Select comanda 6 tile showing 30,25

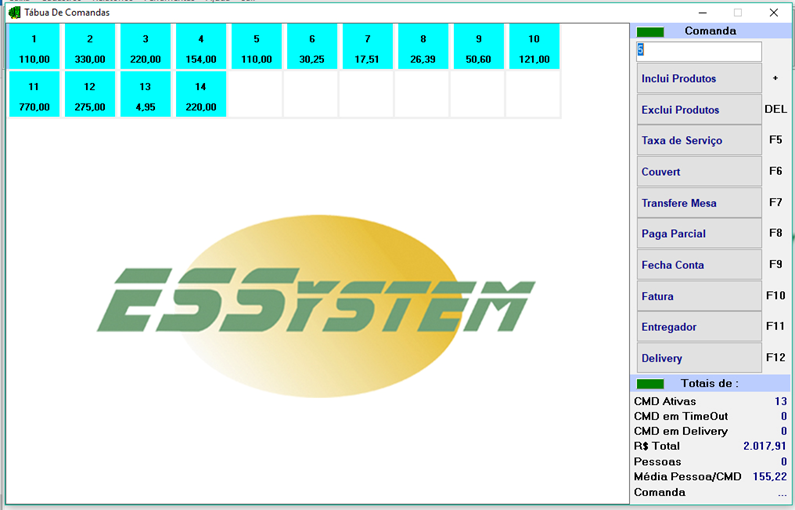tap(312, 48)
